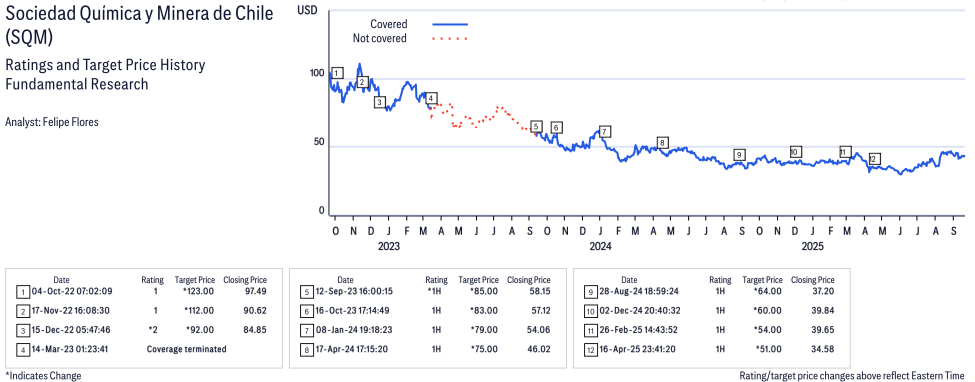Click the Eastern Time footnote at bottom right
Screen dimensions: 975x382
pos(851,376)
